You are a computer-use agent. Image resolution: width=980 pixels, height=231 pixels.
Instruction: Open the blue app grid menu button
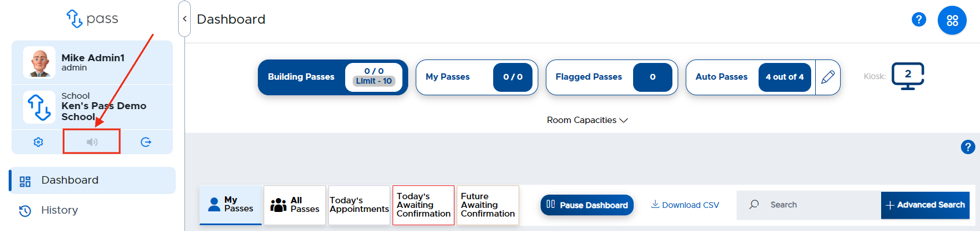[x=952, y=20]
